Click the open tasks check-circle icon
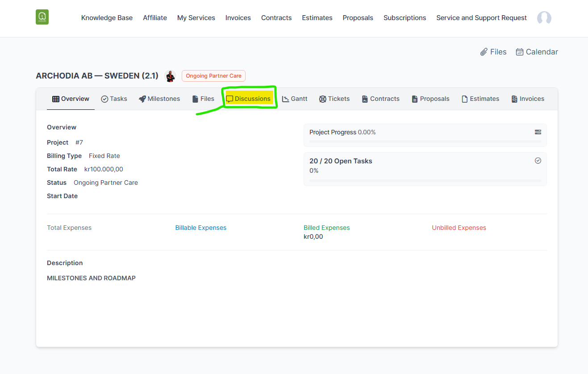588x374 pixels. pyautogui.click(x=538, y=161)
